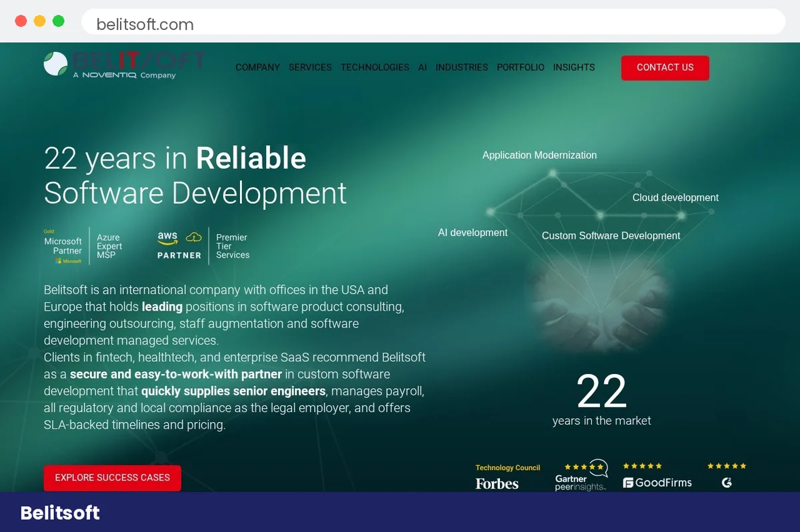Click the belitsoft.com address bar
The image size is (800, 532).
click(x=433, y=22)
